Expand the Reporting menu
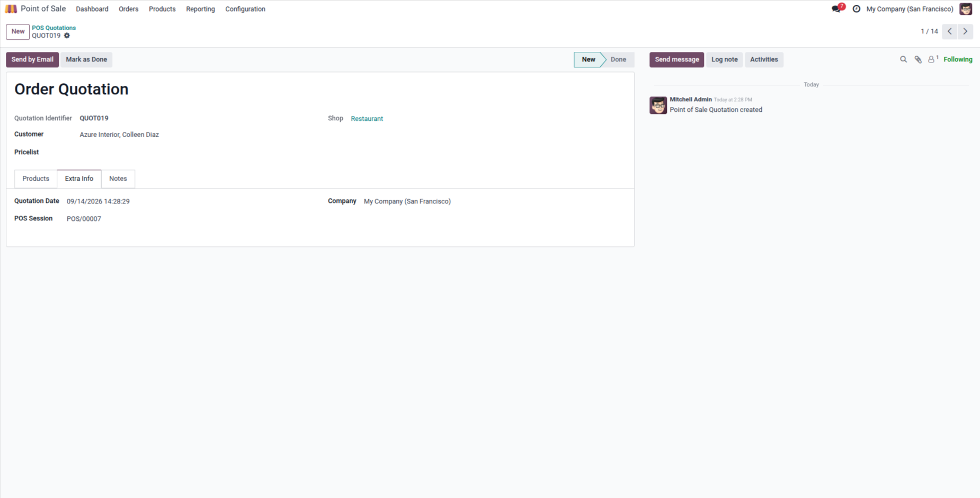This screenshot has width=980, height=498. (x=200, y=9)
